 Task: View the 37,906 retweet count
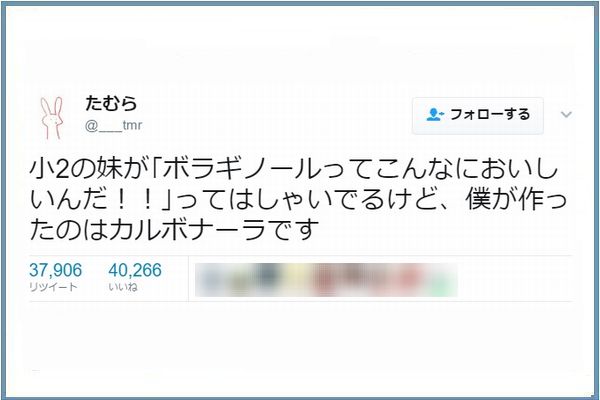coord(55,270)
